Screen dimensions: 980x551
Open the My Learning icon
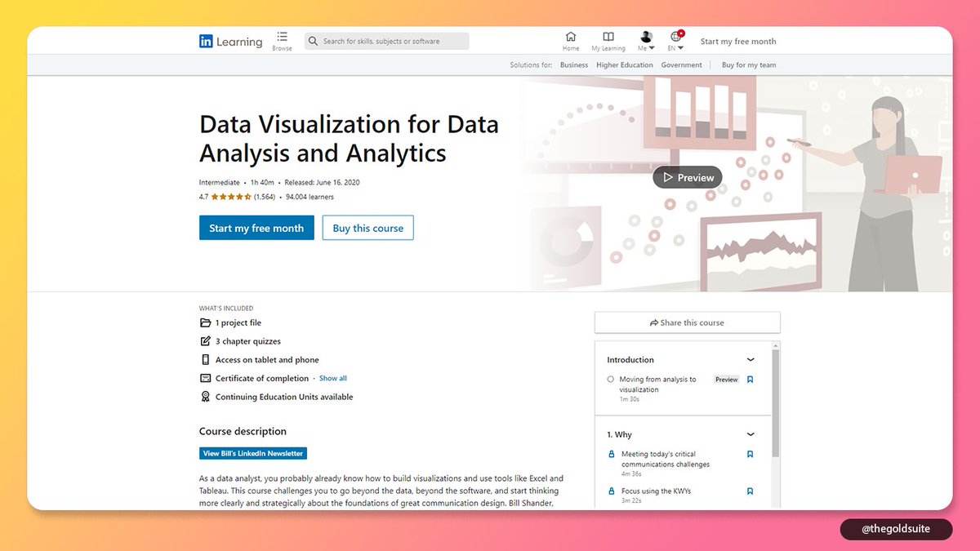(x=608, y=37)
